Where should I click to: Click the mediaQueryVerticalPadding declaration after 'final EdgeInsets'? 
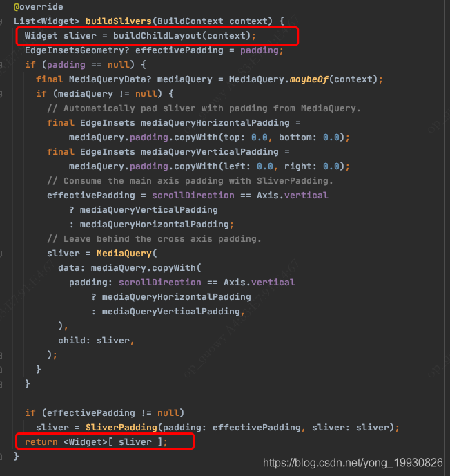click(x=210, y=152)
